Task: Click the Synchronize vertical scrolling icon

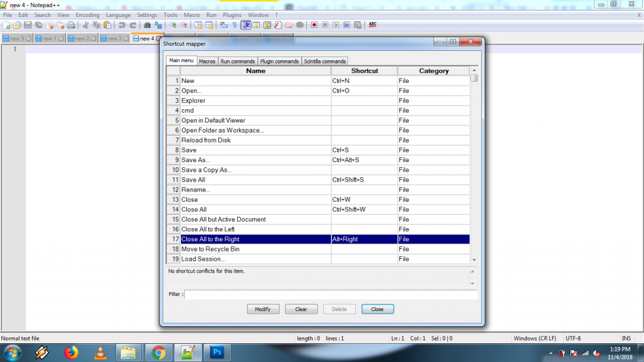Action: [x=198, y=25]
